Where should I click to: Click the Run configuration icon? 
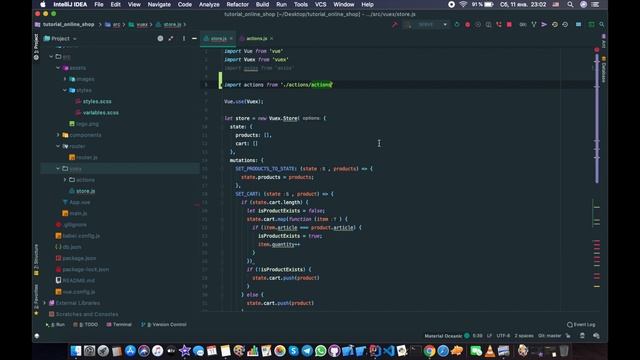tap(457, 24)
